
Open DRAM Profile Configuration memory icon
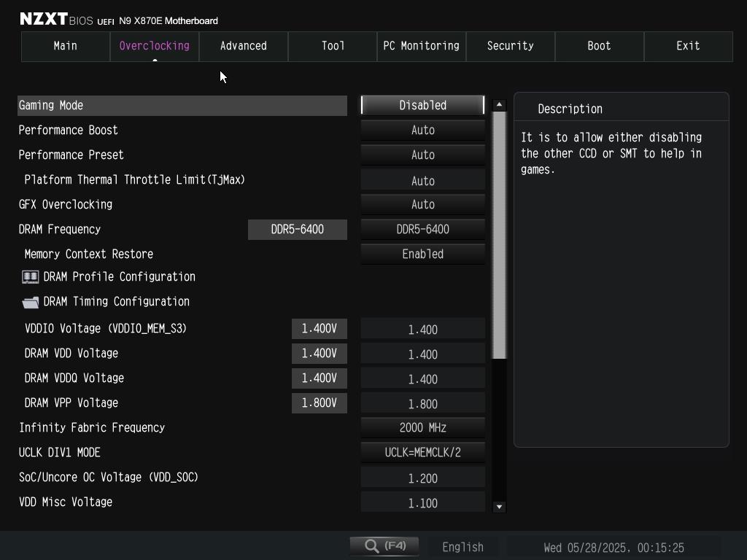pos(30,277)
